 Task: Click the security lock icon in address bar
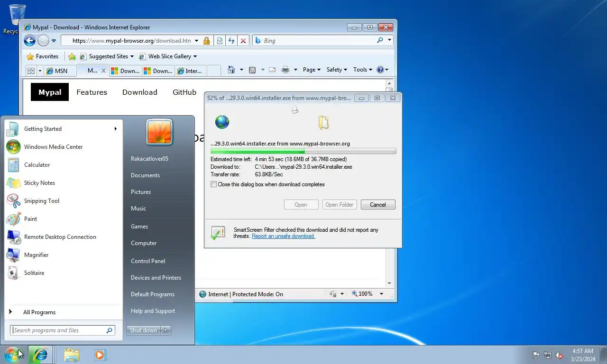206,41
